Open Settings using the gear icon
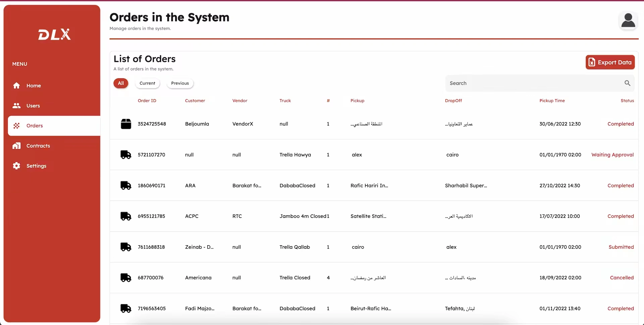 (16, 166)
